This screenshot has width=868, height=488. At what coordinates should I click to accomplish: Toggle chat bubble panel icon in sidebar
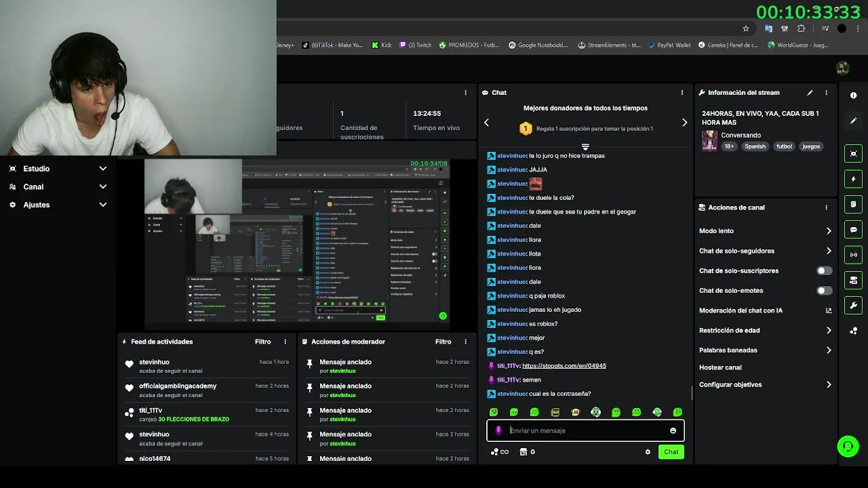pyautogui.click(x=853, y=230)
